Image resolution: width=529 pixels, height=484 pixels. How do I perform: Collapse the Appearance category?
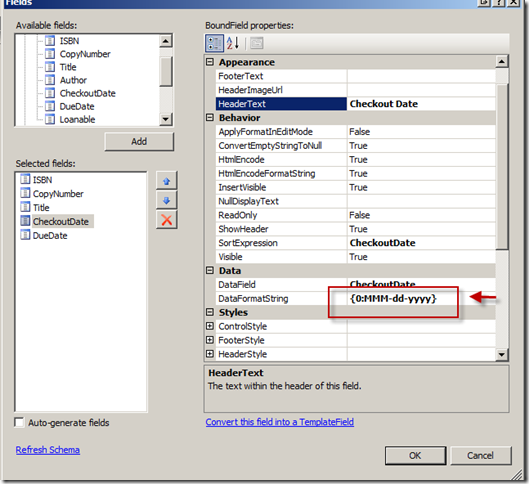tap(210, 62)
